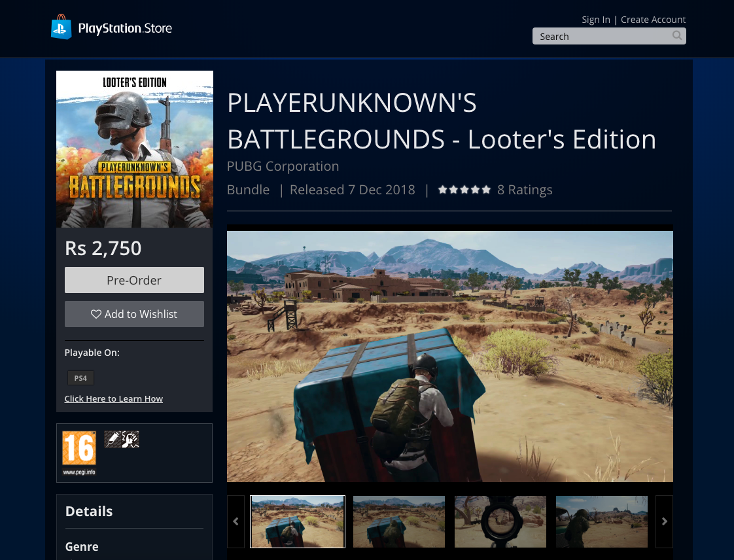Click the PEGI 16 age rating icon

(x=79, y=452)
